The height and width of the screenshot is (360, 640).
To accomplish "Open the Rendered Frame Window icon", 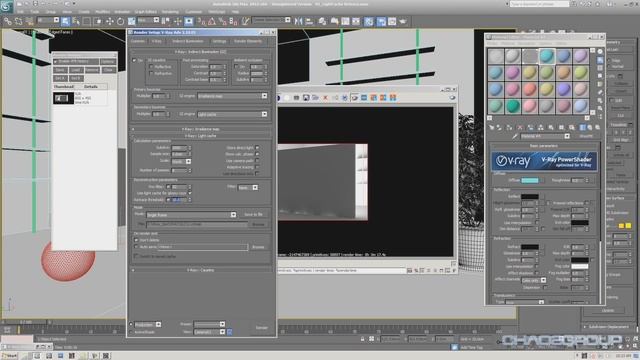I will tap(392, 21).
